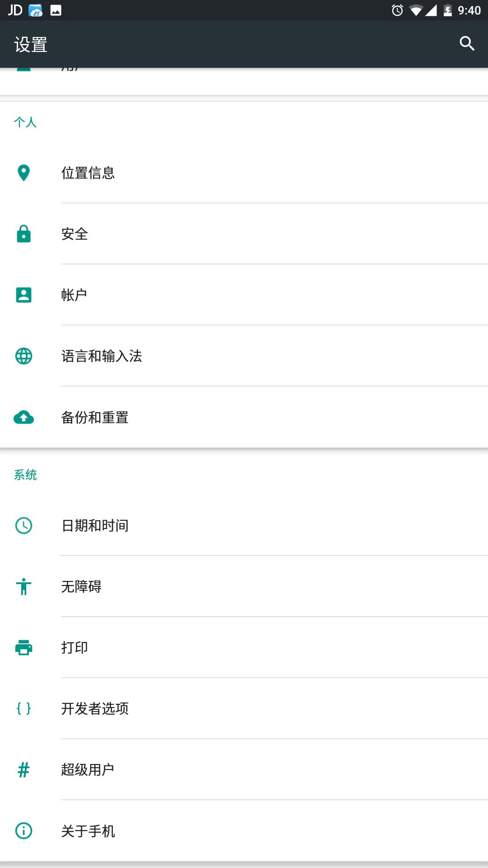Image resolution: width=488 pixels, height=868 pixels.
Task: Tap the hash icon beside 超级用户
Action: coord(23,770)
